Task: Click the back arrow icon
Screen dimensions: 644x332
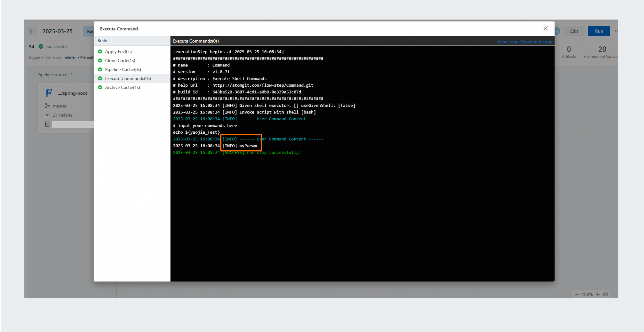Action: pos(32,31)
